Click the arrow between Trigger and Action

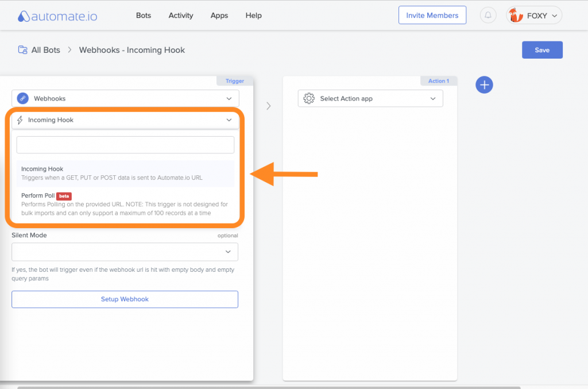(269, 106)
